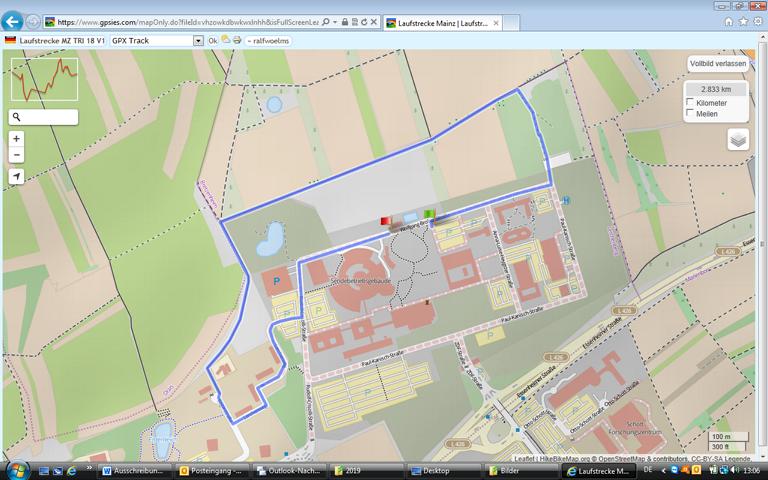The image size is (768, 480).
Task: Click the locate-me arrow button
Action: pos(16,177)
